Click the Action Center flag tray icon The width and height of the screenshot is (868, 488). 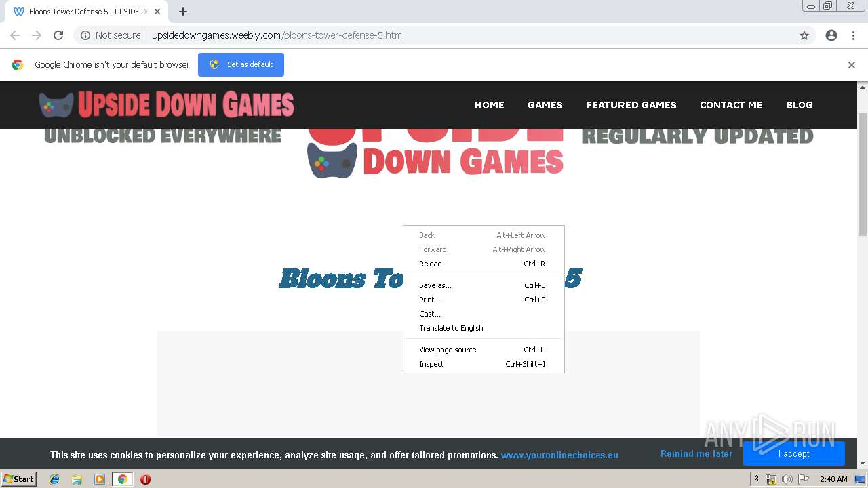pyautogui.click(x=804, y=479)
